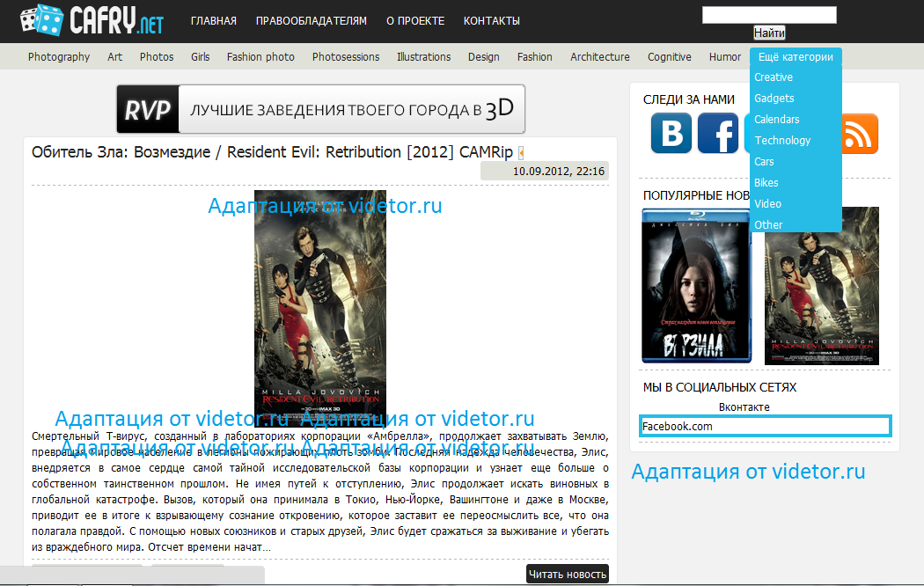Image resolution: width=924 pixels, height=586 pixels.
Task: Open the VKontakte social icon
Action: (x=671, y=133)
